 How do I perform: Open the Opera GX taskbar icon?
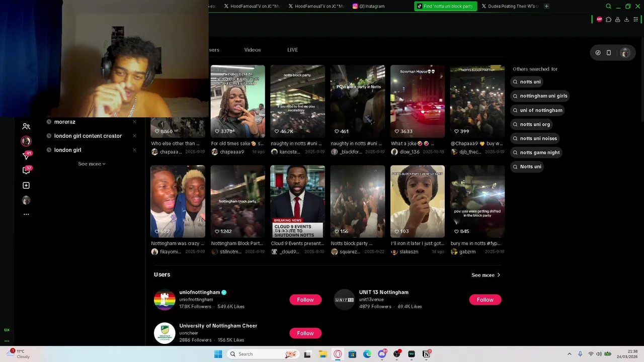coord(338,354)
